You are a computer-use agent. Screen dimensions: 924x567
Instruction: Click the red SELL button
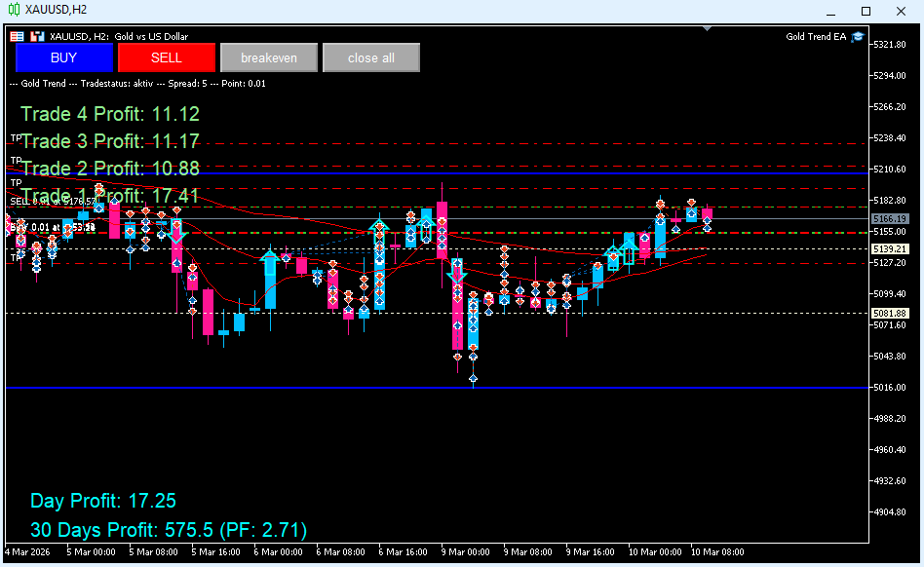[x=167, y=57]
